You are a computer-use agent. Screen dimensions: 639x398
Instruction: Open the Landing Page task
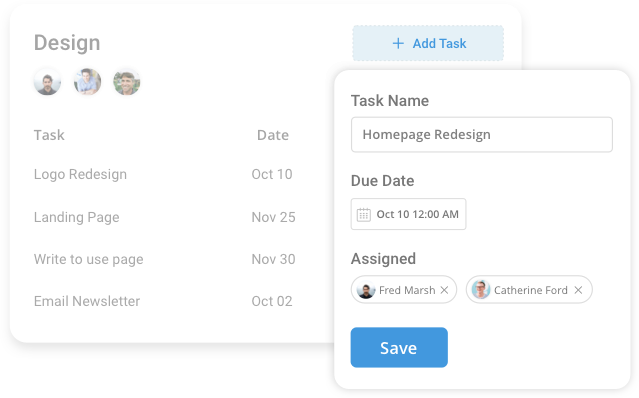[x=77, y=217]
